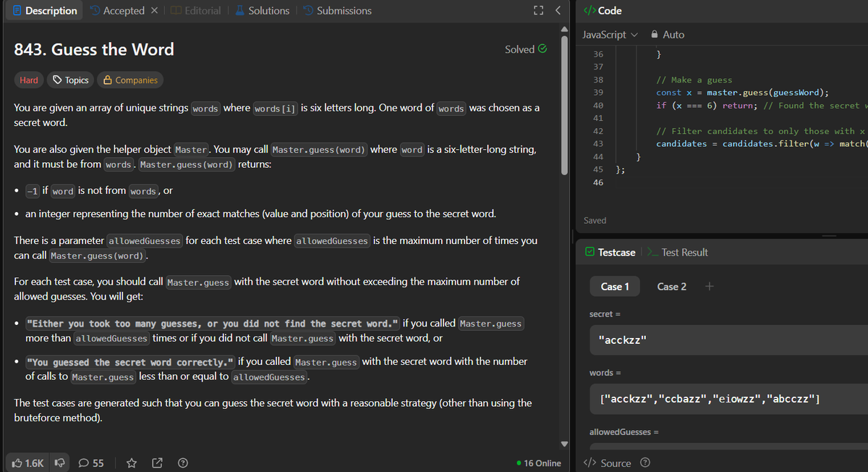Open the Submissions tab
The width and height of the screenshot is (868, 472).
tap(337, 10)
